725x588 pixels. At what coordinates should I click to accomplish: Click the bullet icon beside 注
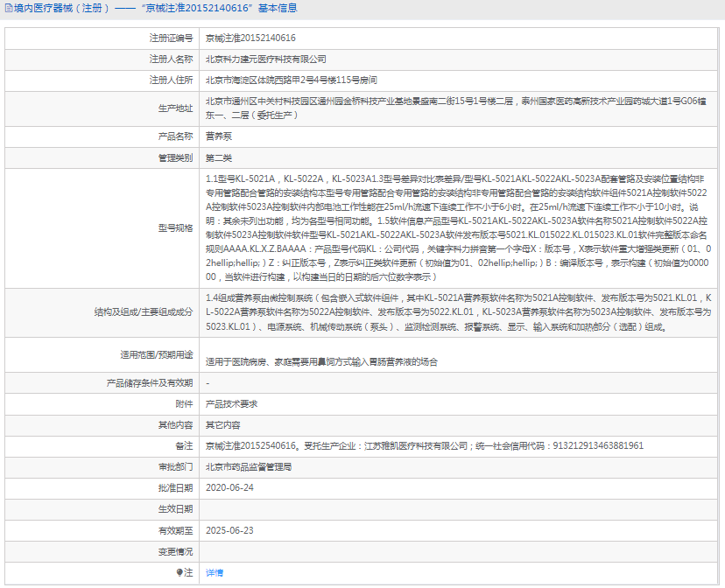click(179, 572)
